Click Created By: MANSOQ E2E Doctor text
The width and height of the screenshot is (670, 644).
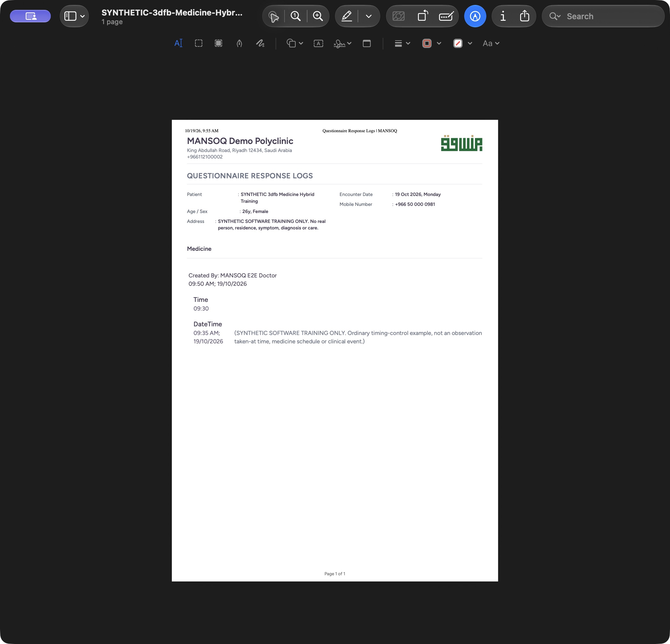tap(233, 275)
